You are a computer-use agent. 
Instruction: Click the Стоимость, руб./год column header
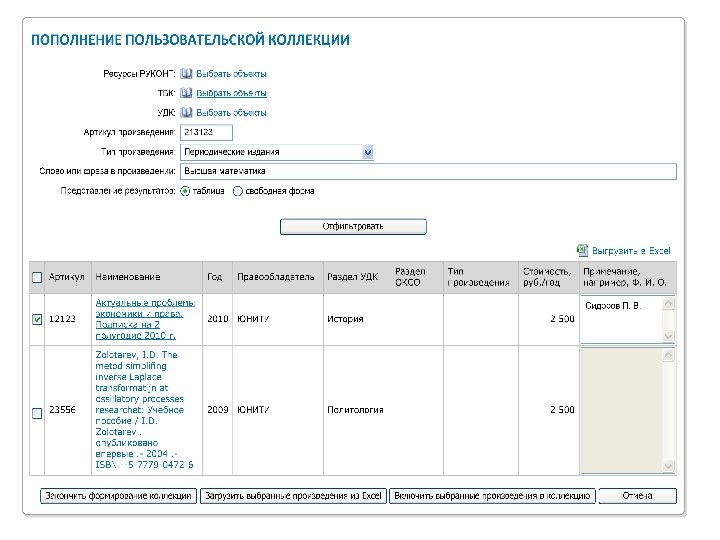click(x=547, y=277)
